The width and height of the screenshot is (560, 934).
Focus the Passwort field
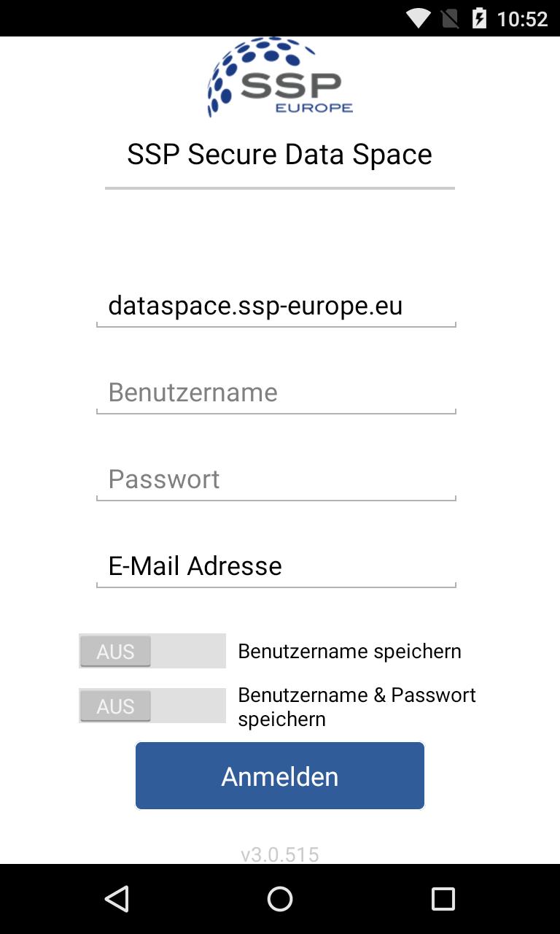pos(276,479)
